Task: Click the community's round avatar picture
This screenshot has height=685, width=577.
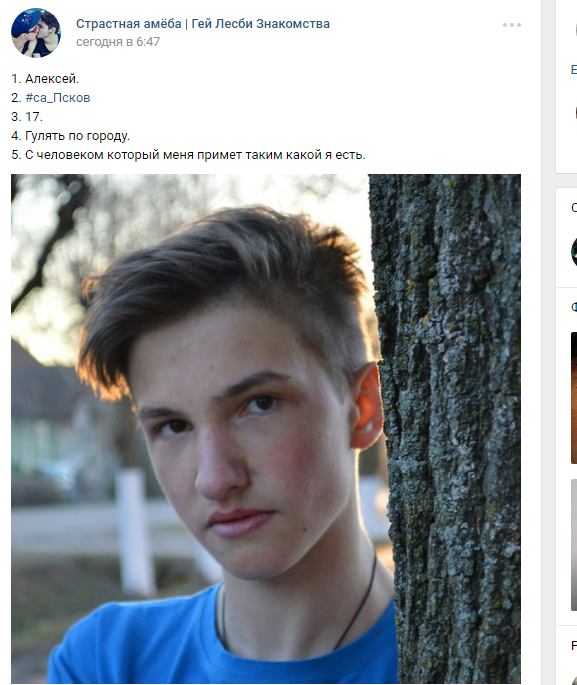Action: (x=36, y=33)
